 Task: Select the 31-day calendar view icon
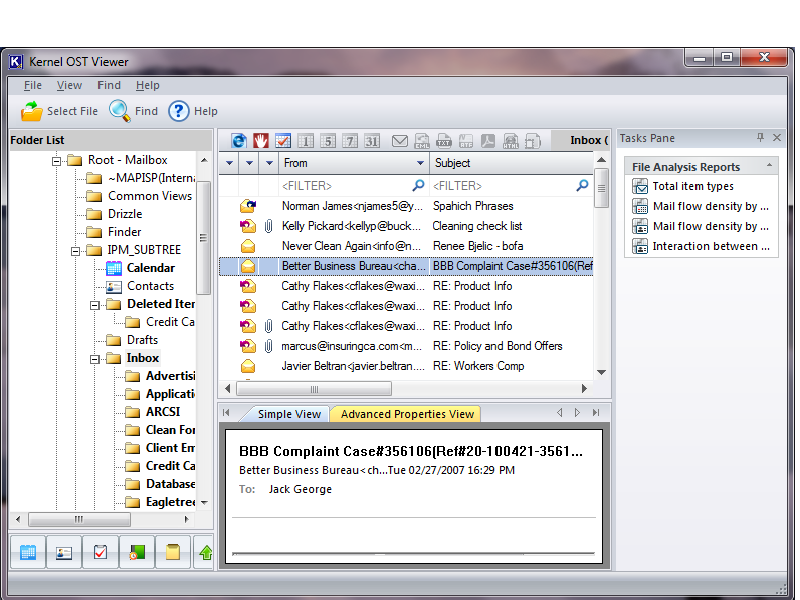point(372,140)
